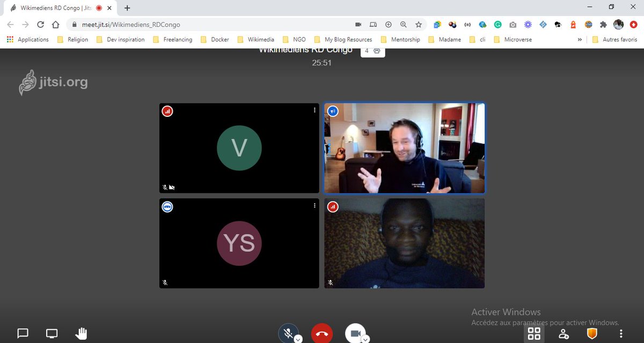
Task: Click Chrome update red arrow icon
Action: 633,25
